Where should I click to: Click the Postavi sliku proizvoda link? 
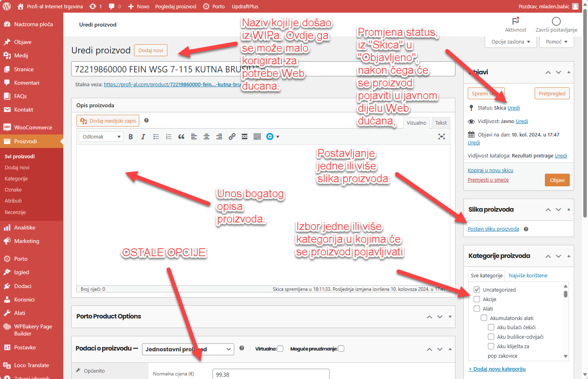pyautogui.click(x=493, y=229)
